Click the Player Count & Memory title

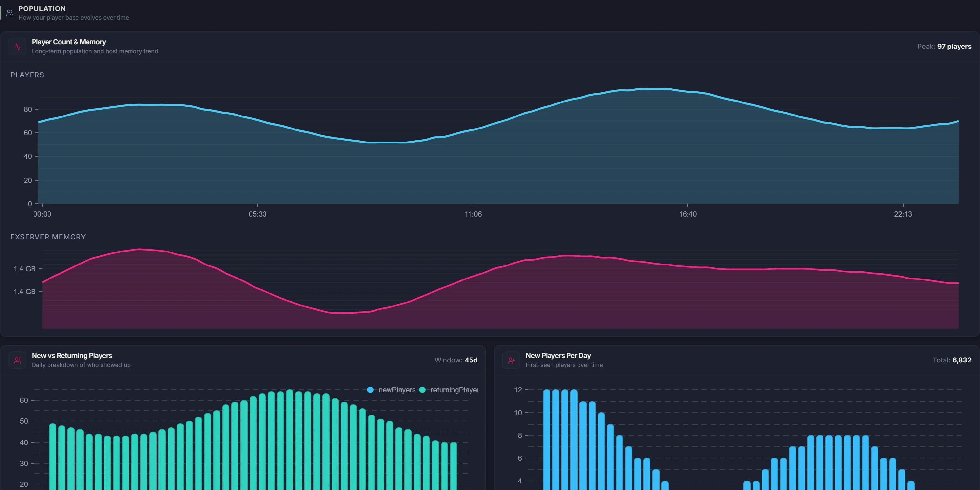point(69,42)
